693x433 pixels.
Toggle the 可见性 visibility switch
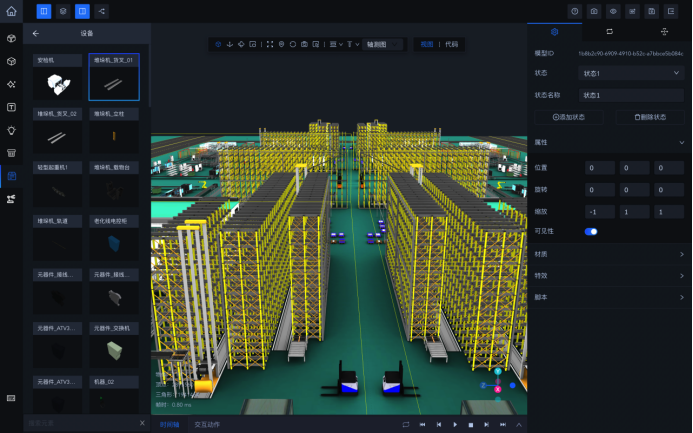(591, 232)
